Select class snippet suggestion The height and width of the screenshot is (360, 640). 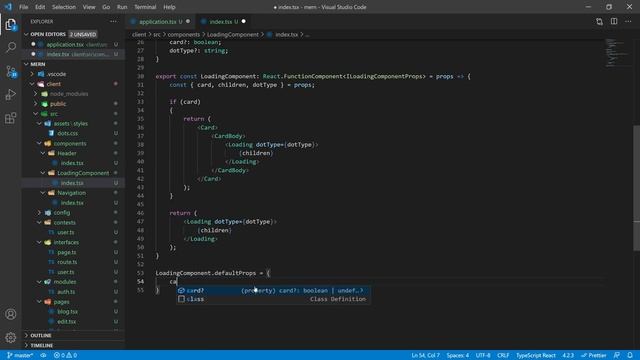tap(273, 299)
